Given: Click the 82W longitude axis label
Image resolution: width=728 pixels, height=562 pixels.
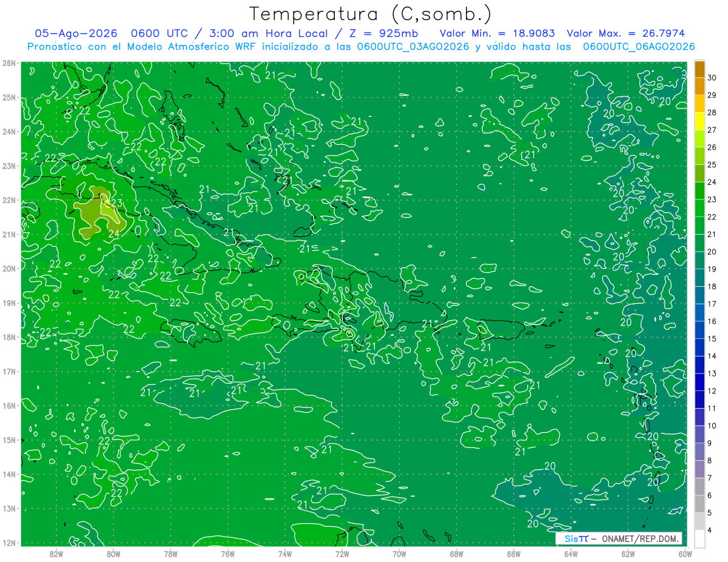Looking at the screenshot, I should pyautogui.click(x=56, y=554).
